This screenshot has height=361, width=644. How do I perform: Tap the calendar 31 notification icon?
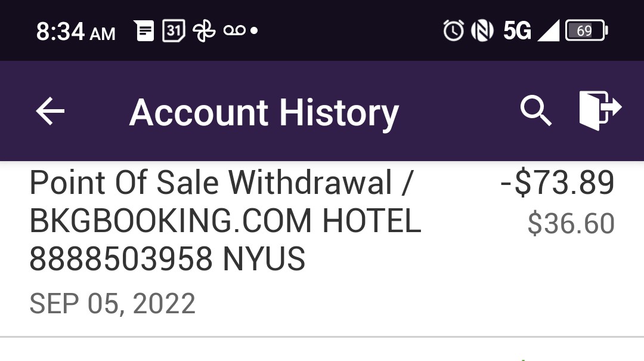click(x=174, y=30)
